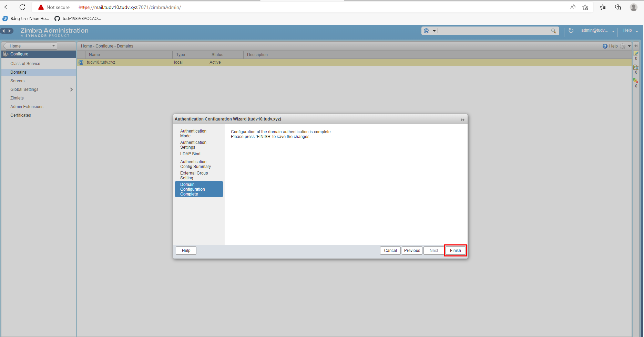The width and height of the screenshot is (644, 337).
Task: Open the Domains section in Configure menu
Action: tap(18, 72)
